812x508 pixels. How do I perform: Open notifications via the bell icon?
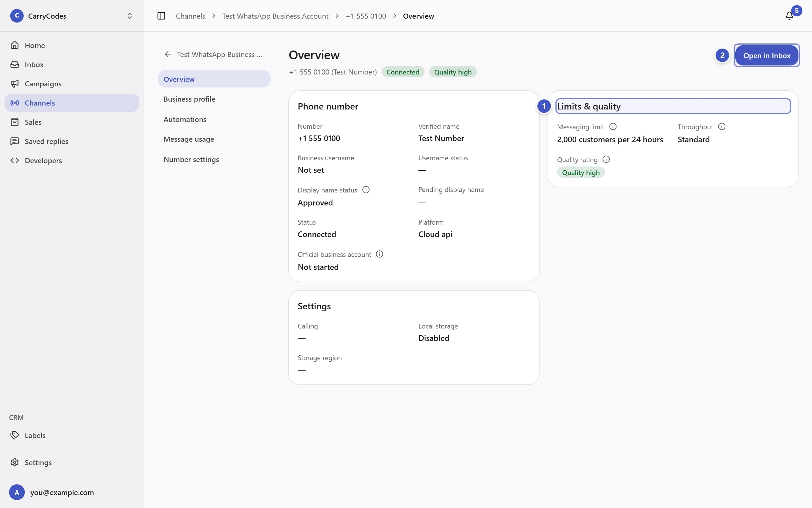[x=789, y=16]
